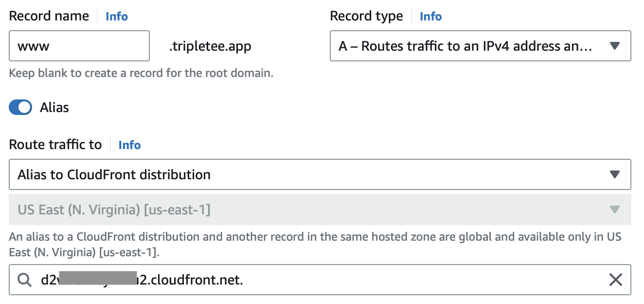644x304 pixels.
Task: Toggle the Alias switch off
Action: point(20,107)
